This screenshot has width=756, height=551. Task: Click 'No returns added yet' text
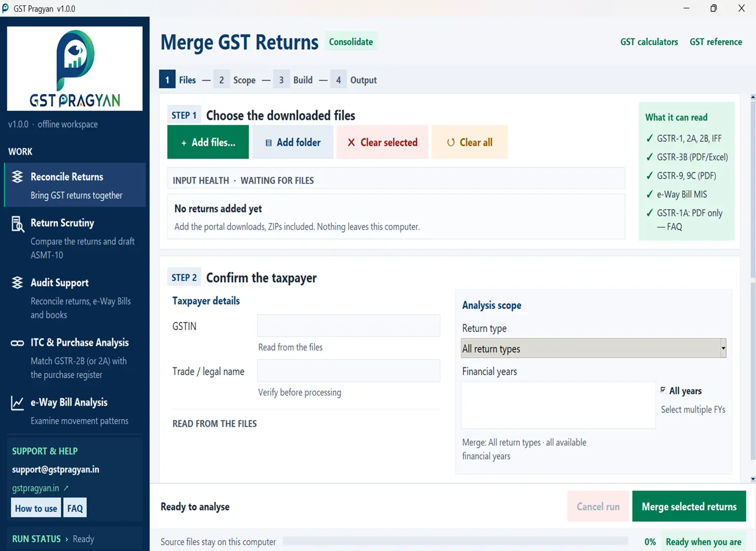coord(218,209)
